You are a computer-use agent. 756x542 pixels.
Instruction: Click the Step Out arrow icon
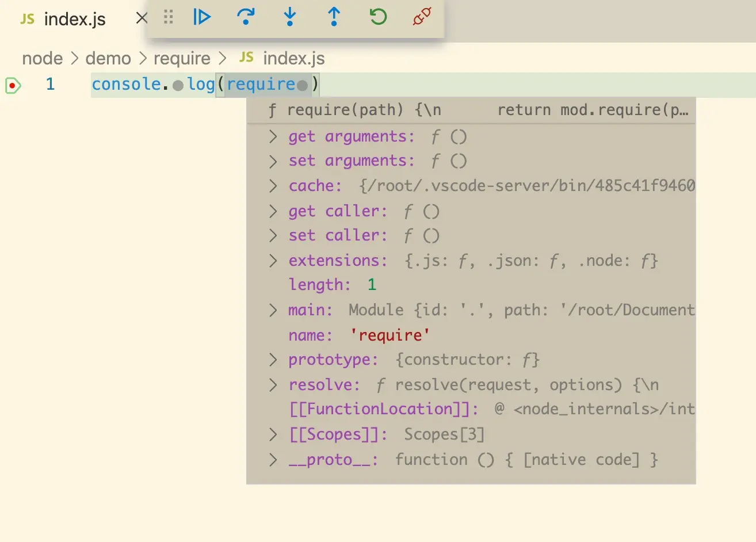(x=334, y=17)
